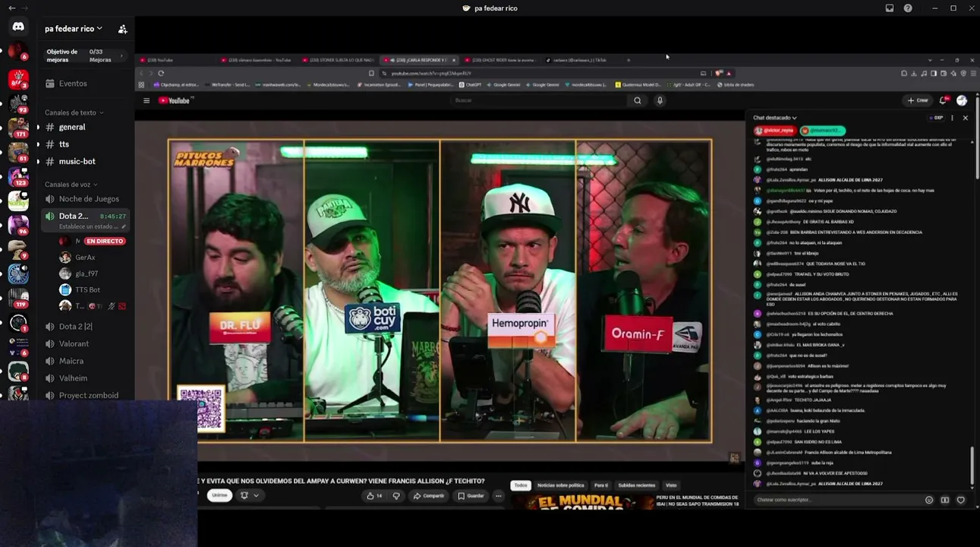Select the Visto chip

point(671,485)
